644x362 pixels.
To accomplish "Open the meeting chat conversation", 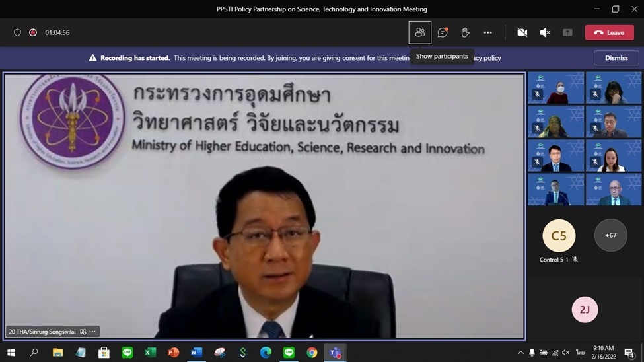I will [443, 32].
